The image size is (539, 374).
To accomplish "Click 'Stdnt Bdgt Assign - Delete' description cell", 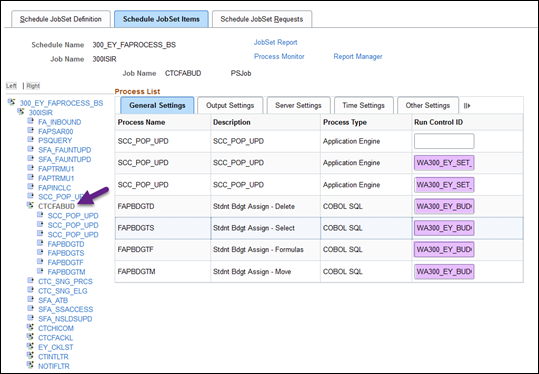I will pyautogui.click(x=254, y=207).
